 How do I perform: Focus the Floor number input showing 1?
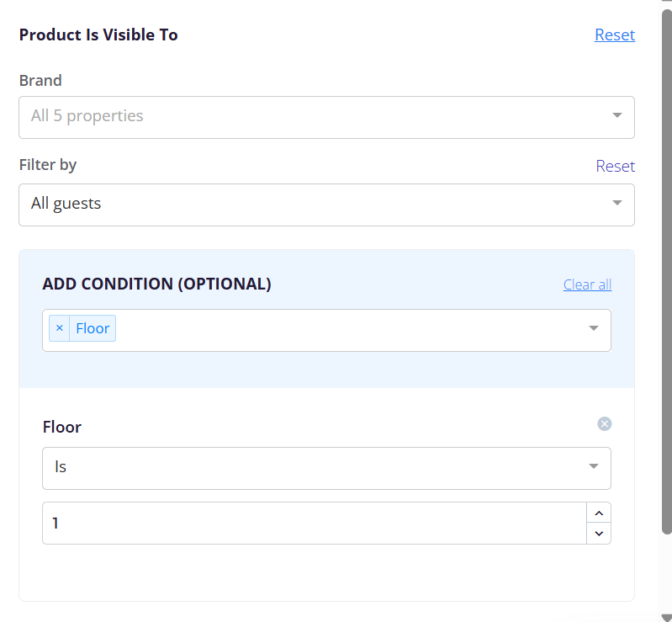(315, 524)
